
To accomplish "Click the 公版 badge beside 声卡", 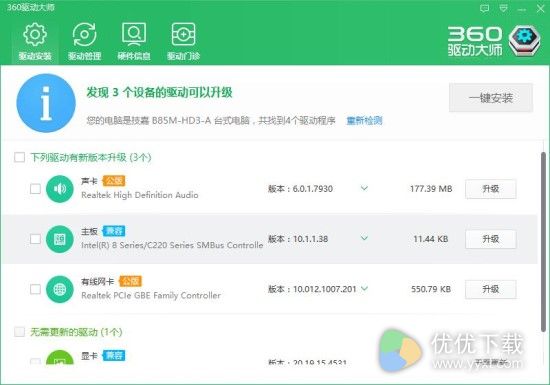I will (114, 181).
